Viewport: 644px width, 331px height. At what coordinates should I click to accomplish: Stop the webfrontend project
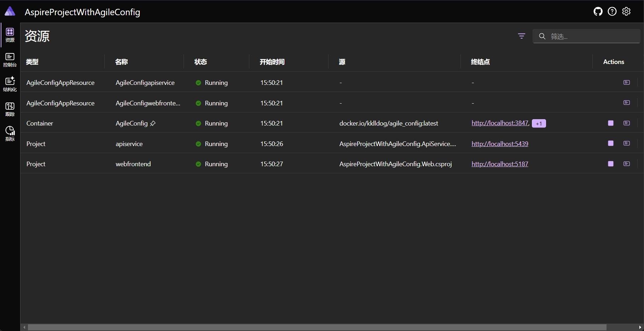(610, 164)
